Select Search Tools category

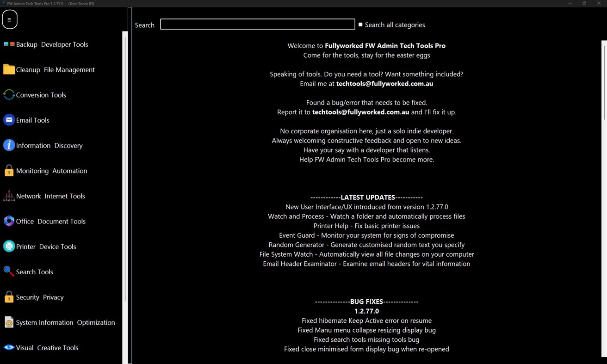[x=34, y=272]
